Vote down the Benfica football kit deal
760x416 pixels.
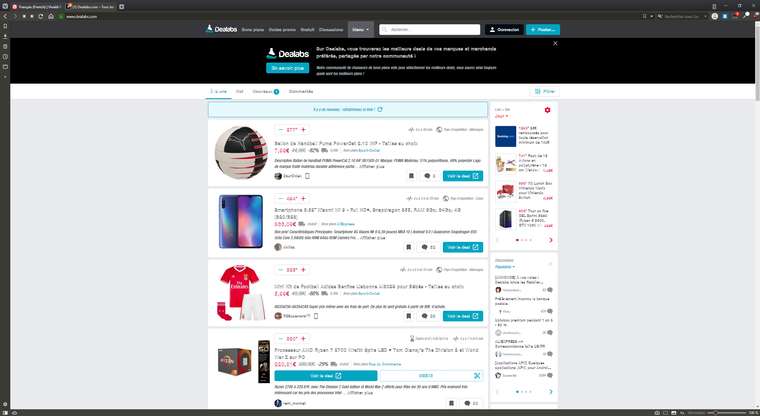(x=281, y=270)
